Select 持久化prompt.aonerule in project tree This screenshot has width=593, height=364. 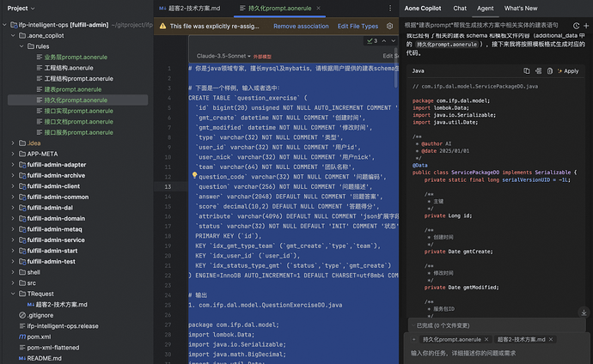click(77, 100)
